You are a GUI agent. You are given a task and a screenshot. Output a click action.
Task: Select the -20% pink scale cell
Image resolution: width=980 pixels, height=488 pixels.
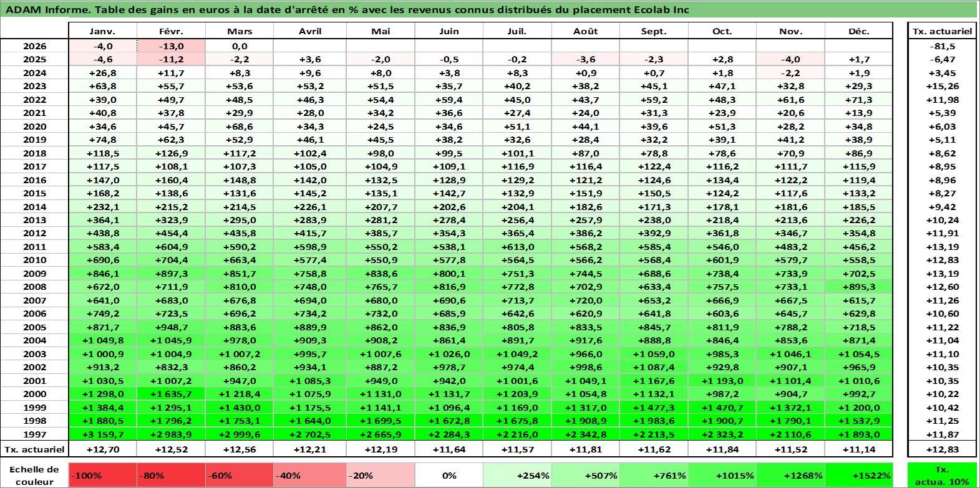(380, 476)
